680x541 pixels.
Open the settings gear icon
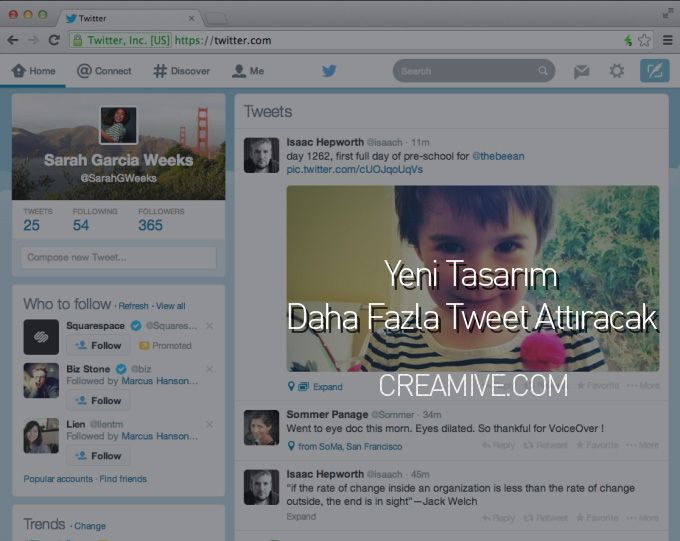point(617,71)
